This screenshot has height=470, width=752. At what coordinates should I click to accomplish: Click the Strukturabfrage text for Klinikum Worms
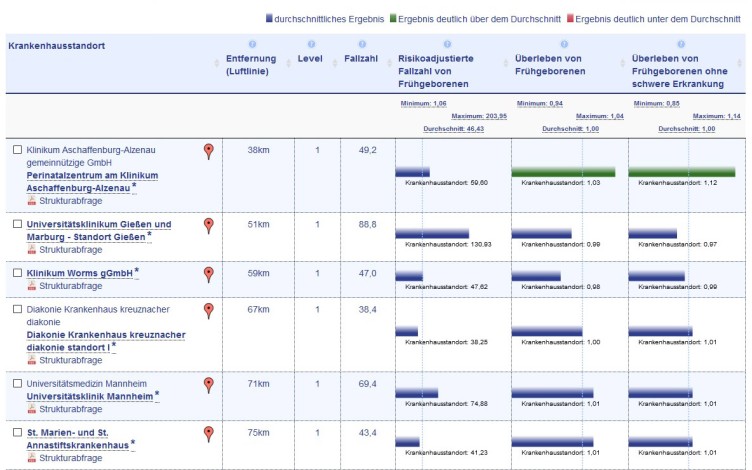click(70, 286)
